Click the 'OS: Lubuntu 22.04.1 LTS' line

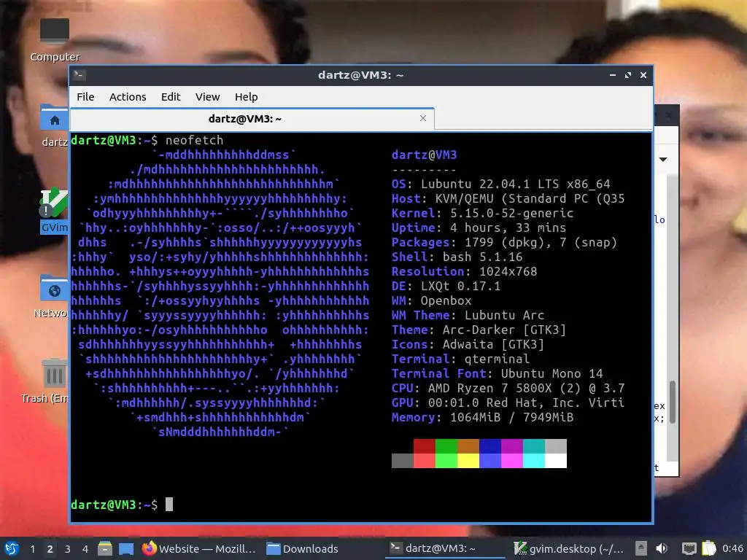(500, 184)
